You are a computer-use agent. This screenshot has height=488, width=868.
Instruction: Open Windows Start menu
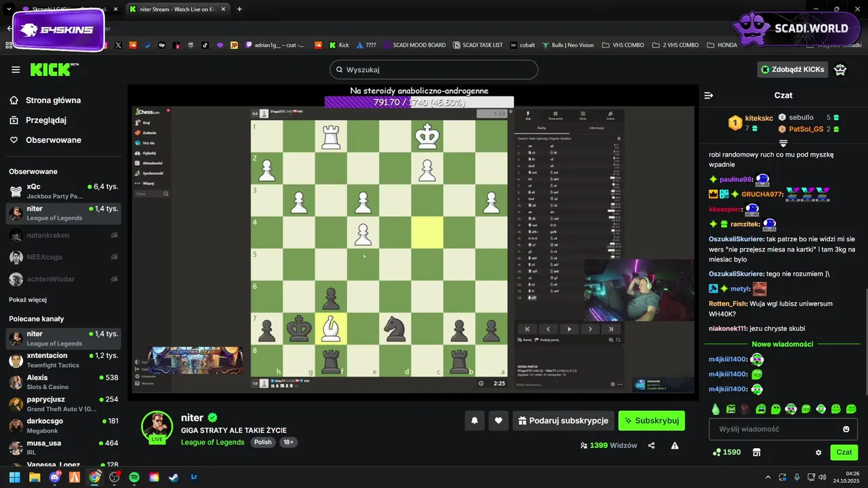click(14, 477)
